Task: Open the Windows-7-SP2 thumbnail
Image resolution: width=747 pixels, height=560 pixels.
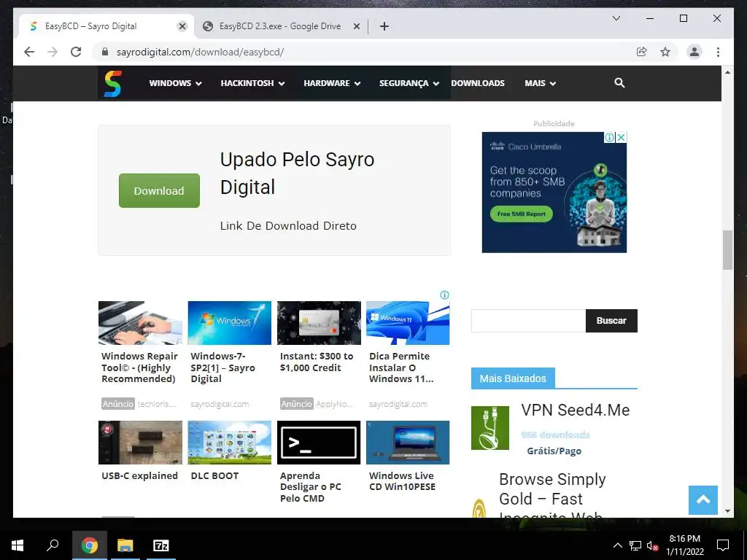Action: tap(229, 323)
